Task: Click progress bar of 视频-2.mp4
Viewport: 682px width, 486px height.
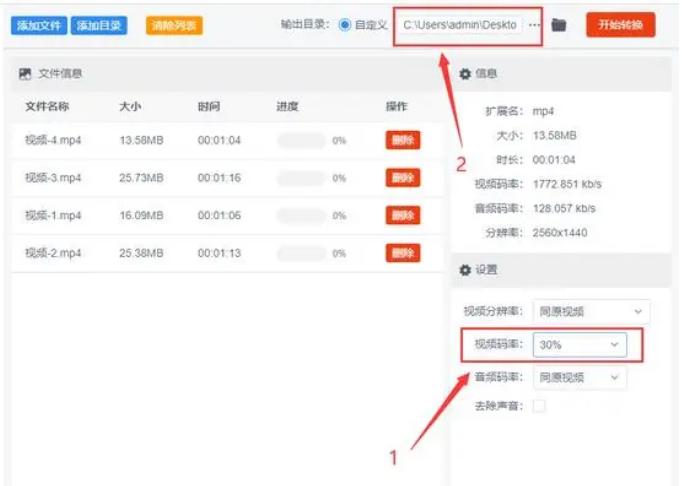Action: [x=301, y=253]
